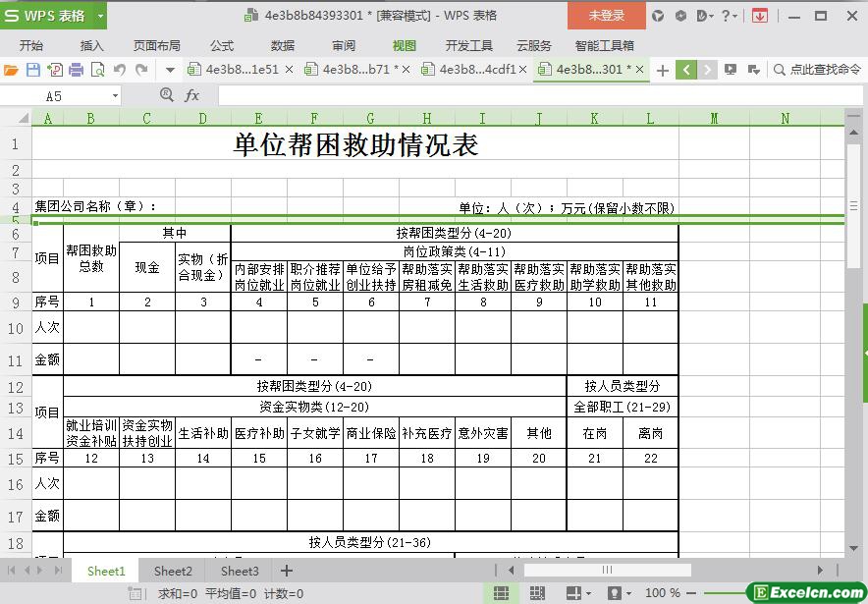
Task: Open the 公式 ribbon tab
Action: click(222, 45)
